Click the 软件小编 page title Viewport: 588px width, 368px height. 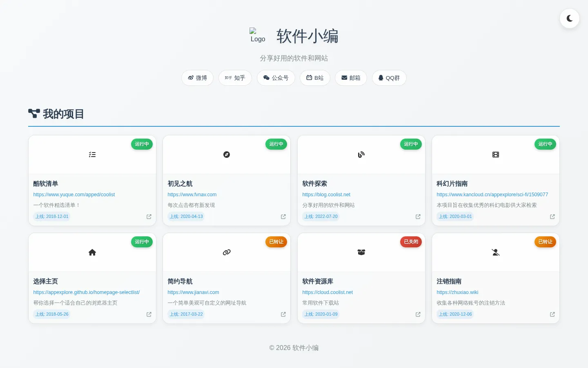click(307, 36)
